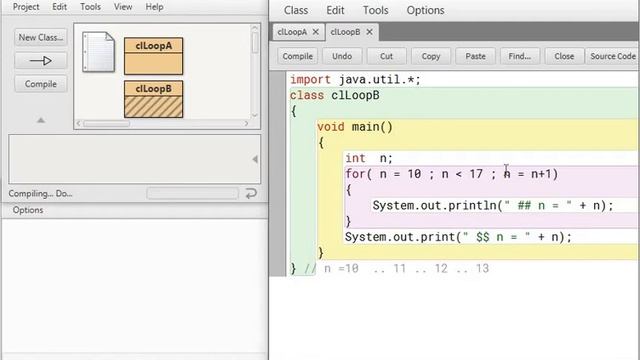The width and height of the screenshot is (640, 360).
Task: Click the diagram scroll-down arrow
Action: (255, 116)
